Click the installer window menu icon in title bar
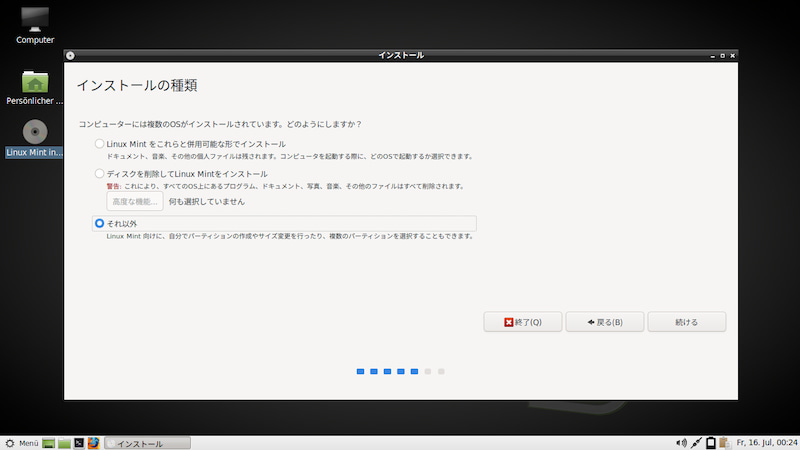This screenshot has height=450, width=800. click(x=70, y=55)
